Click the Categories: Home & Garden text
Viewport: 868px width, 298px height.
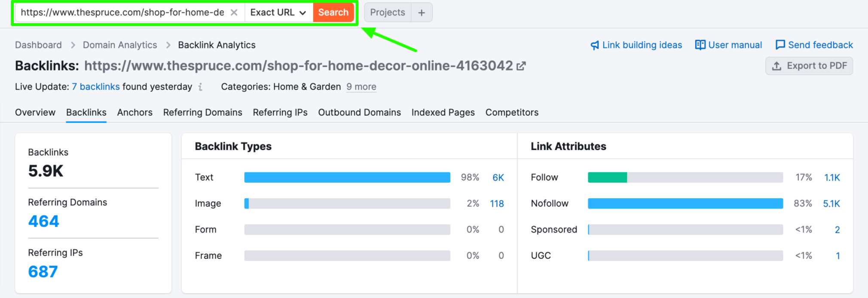pos(281,87)
